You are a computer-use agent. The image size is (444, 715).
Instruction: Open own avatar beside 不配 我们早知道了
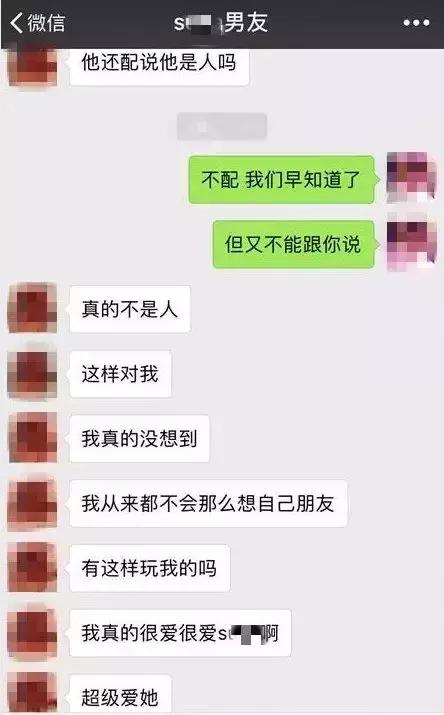pos(412,177)
